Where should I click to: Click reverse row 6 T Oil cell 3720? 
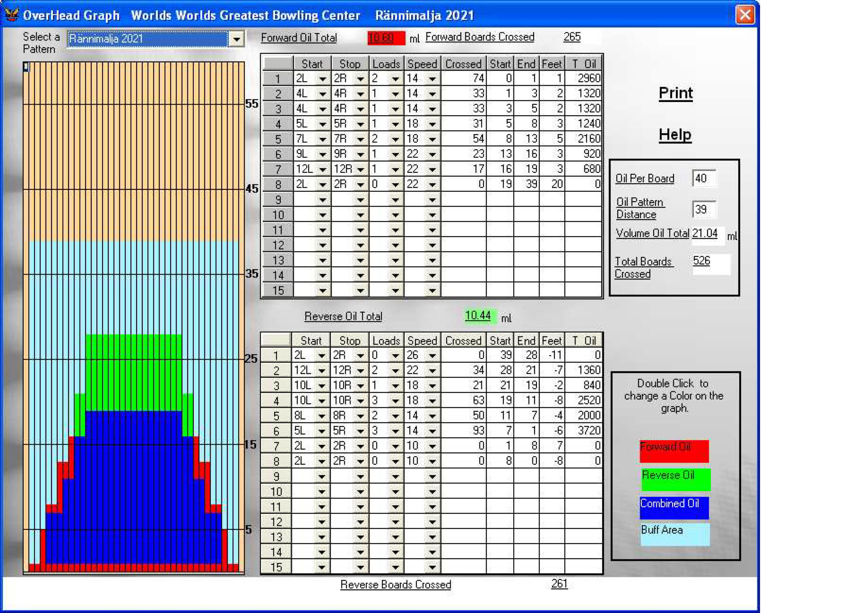[583, 431]
